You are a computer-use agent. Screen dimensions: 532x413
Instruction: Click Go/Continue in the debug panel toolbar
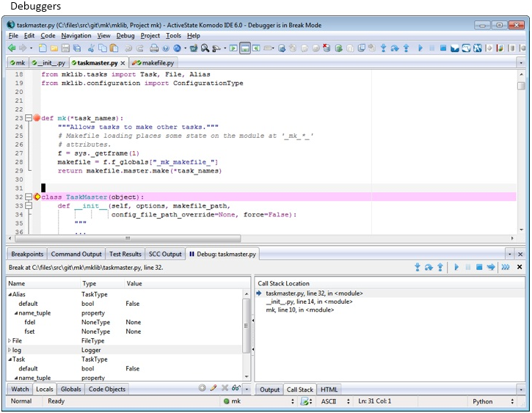456,267
